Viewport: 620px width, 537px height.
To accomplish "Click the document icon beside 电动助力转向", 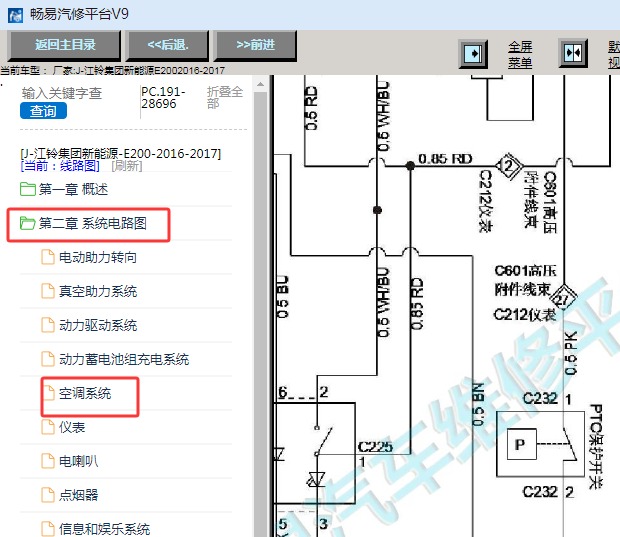I will click(48, 257).
